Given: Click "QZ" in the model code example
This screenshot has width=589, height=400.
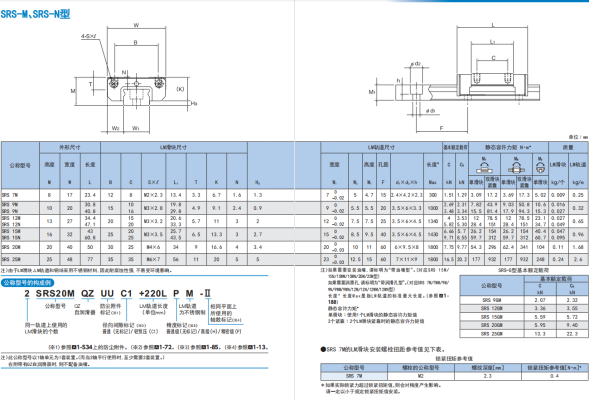Looking at the screenshot, I should (88, 293).
